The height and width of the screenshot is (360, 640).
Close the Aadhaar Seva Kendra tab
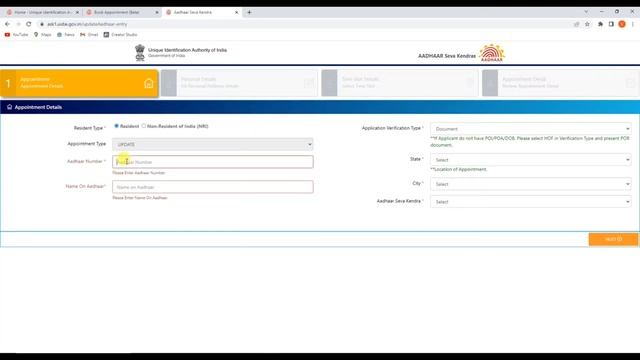(236, 13)
